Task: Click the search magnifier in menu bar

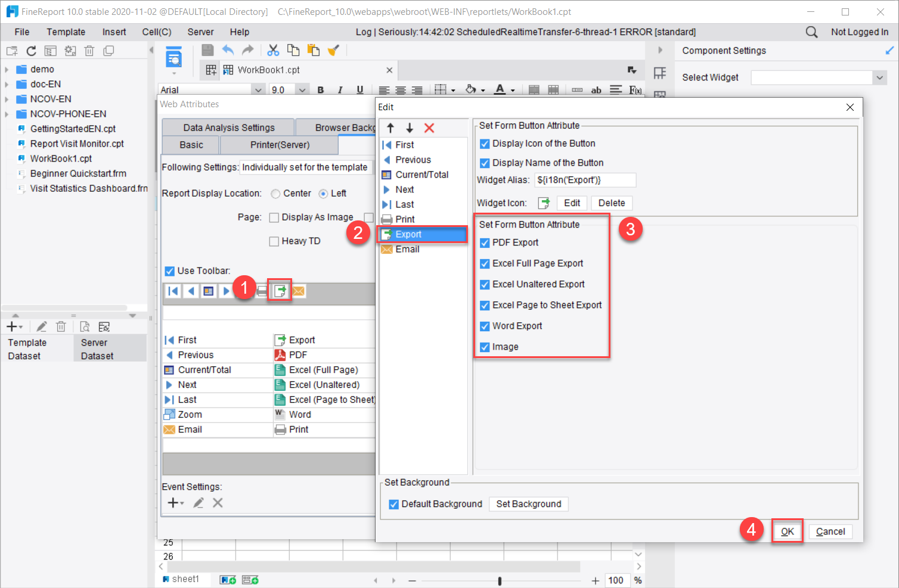Action: point(811,32)
